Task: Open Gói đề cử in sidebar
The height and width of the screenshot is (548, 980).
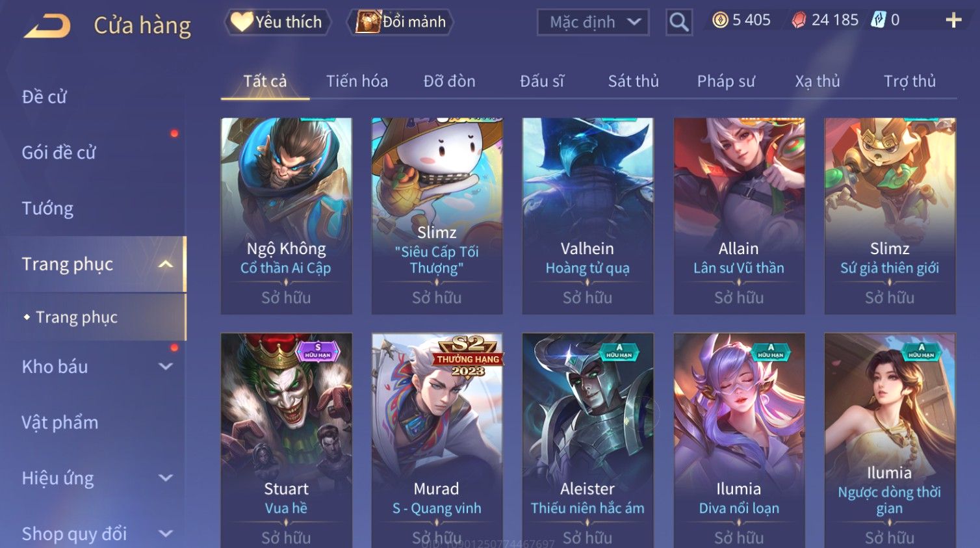Action: point(59,152)
